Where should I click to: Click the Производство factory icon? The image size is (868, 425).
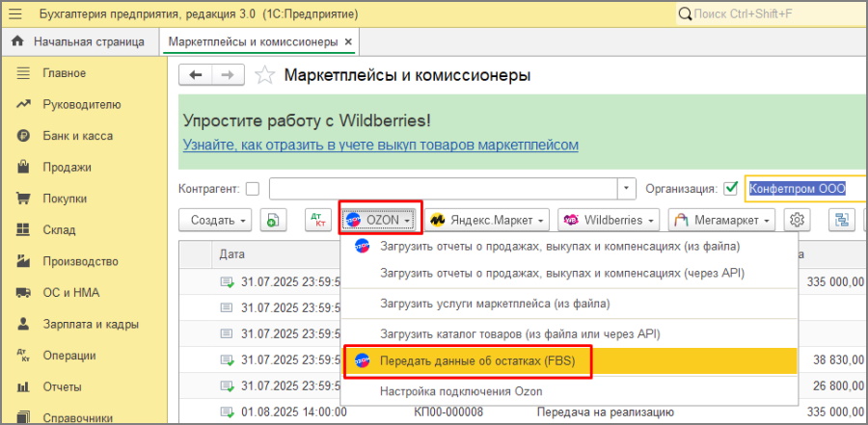23,261
